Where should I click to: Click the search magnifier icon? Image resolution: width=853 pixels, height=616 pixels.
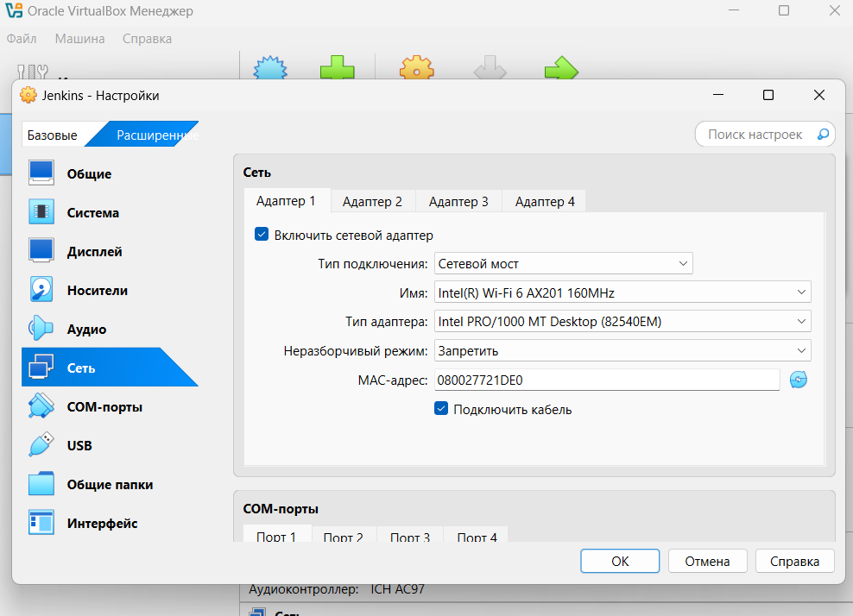coord(823,134)
